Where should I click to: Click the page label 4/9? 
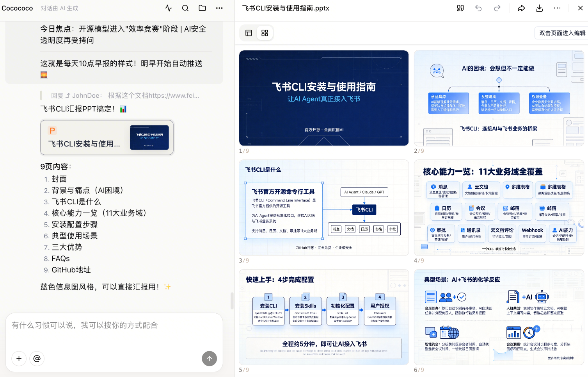[x=419, y=261]
